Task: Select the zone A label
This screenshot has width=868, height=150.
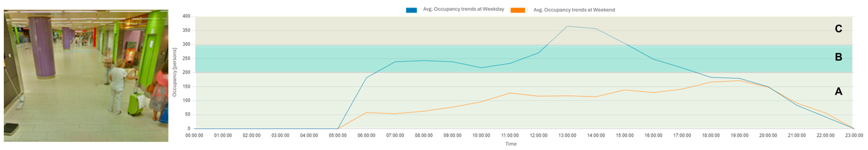Action: [838, 91]
